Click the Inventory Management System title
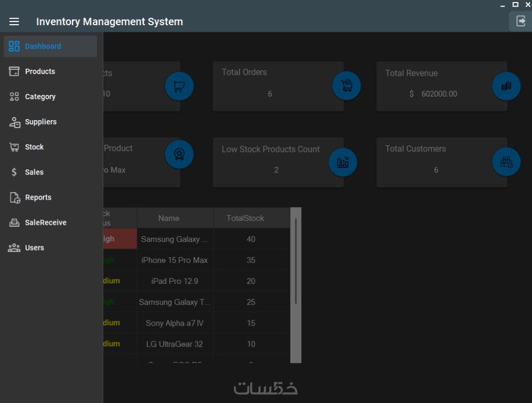Viewport: 532px width, 403px height. tap(110, 22)
